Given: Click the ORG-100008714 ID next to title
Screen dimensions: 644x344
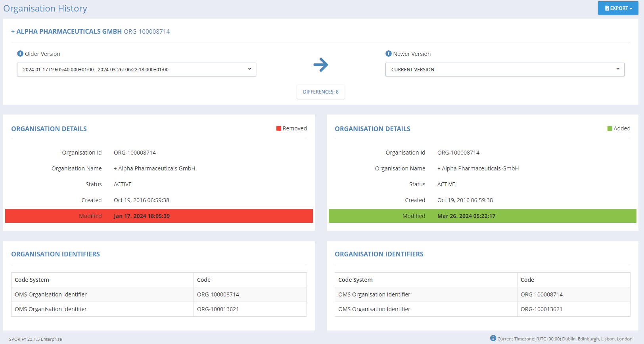Looking at the screenshot, I should (147, 32).
